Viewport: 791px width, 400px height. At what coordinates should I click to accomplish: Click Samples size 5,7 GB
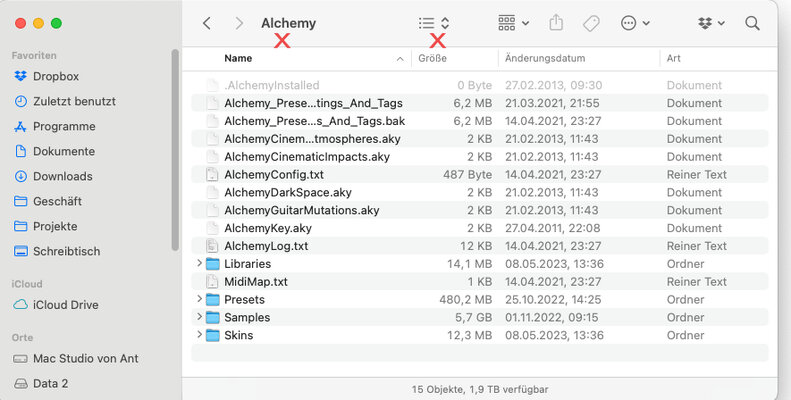(473, 318)
